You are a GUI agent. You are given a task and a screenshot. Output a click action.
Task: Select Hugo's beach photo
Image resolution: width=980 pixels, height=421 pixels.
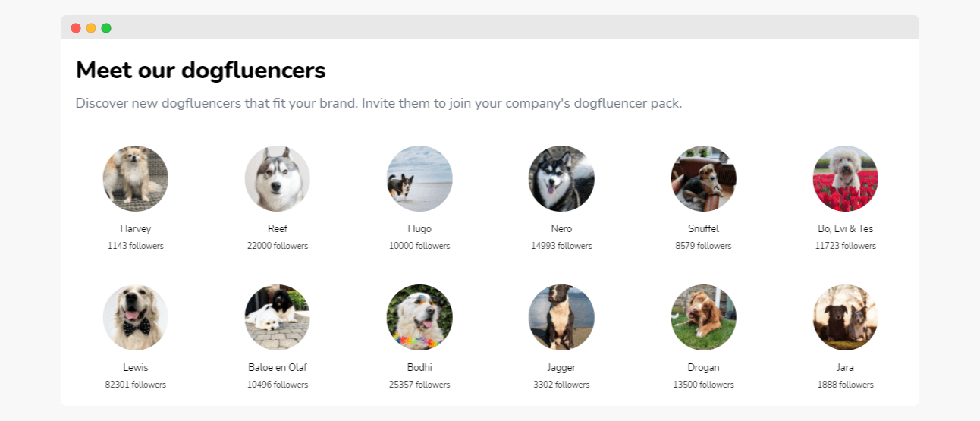tap(419, 178)
